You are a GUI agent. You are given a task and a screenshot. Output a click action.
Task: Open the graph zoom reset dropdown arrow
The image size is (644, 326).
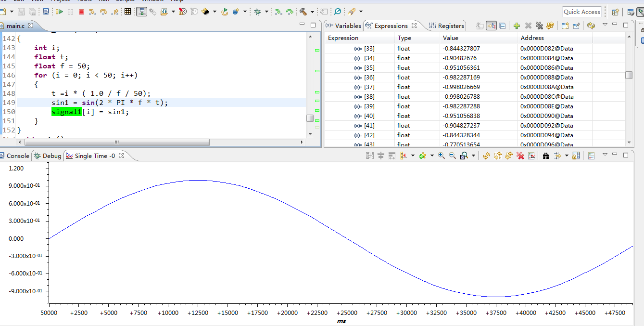pos(473,156)
